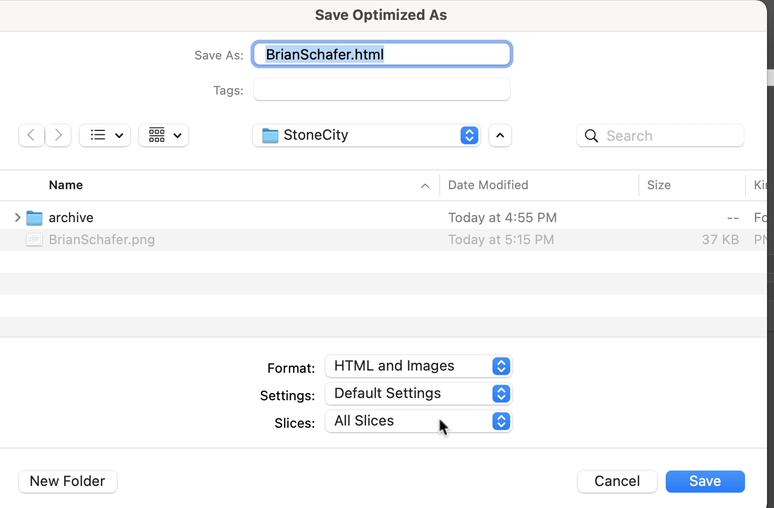Sort the list by Name column
This screenshot has width=774, height=508.
(x=230, y=185)
